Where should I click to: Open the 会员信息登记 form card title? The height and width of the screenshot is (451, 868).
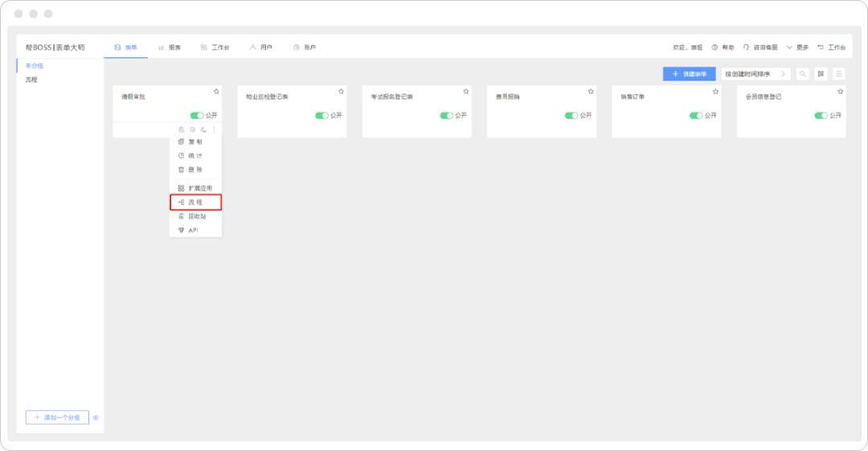click(x=764, y=97)
